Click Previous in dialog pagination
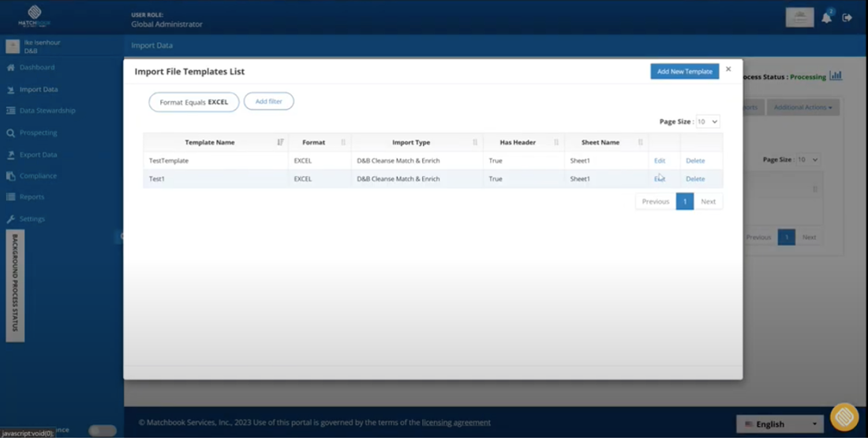This screenshot has height=441, width=868. pyautogui.click(x=656, y=201)
